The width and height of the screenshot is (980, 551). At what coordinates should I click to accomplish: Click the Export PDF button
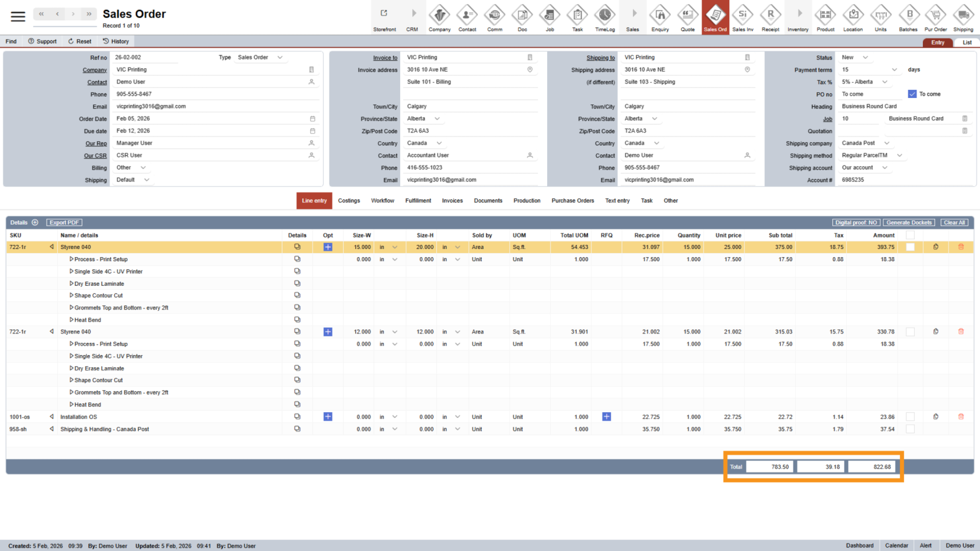tap(64, 223)
